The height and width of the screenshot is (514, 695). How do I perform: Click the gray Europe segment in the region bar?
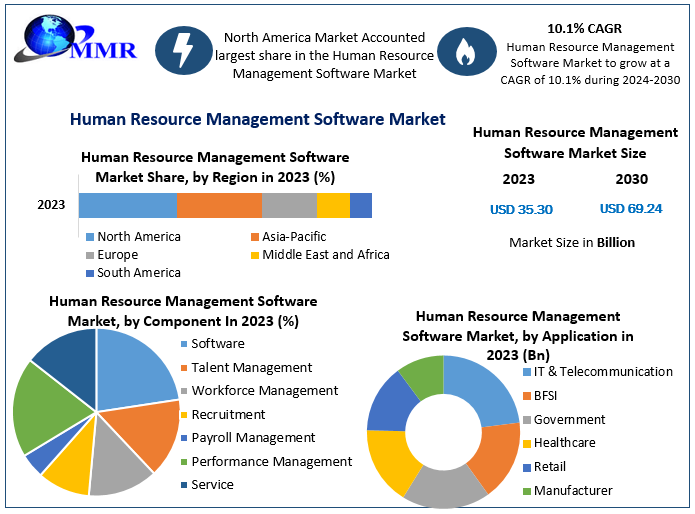289,205
